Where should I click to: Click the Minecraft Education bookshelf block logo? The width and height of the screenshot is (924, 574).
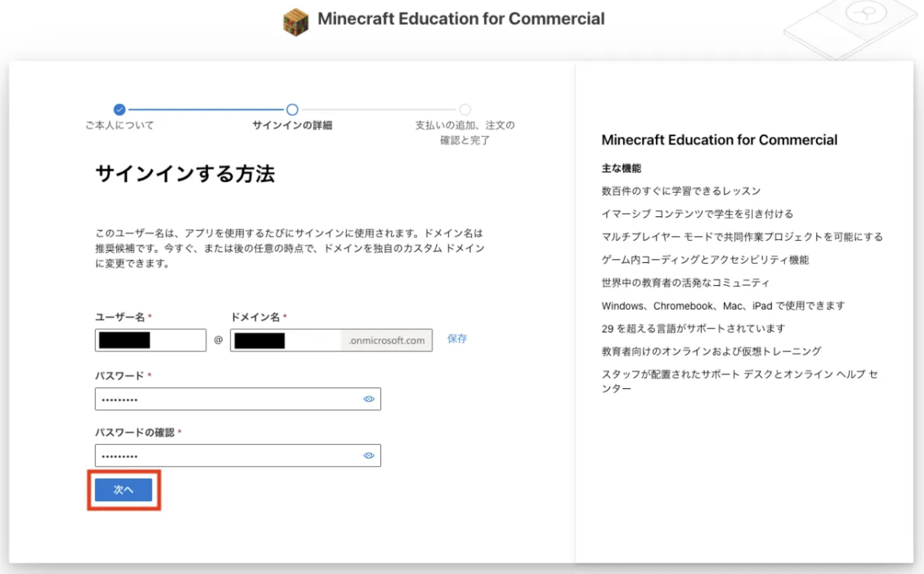click(295, 22)
